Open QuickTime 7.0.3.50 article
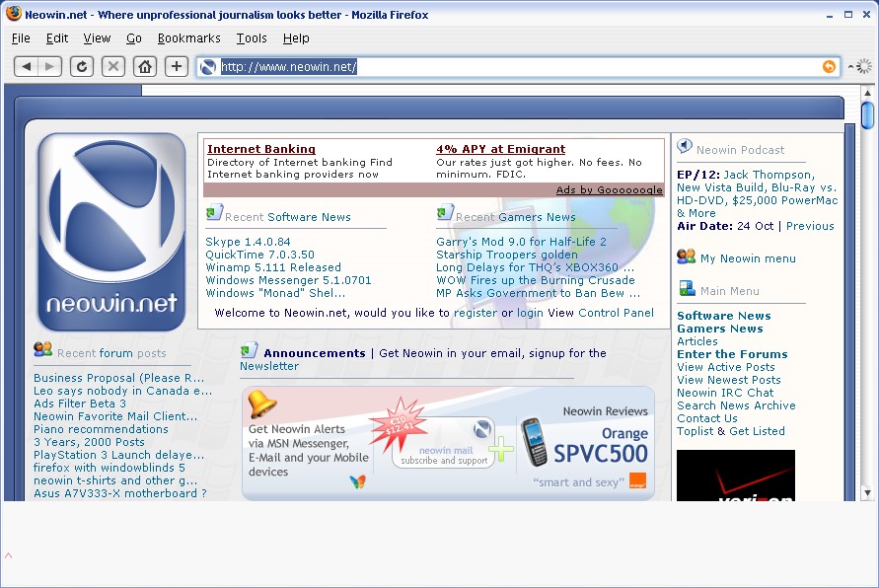 (259, 255)
